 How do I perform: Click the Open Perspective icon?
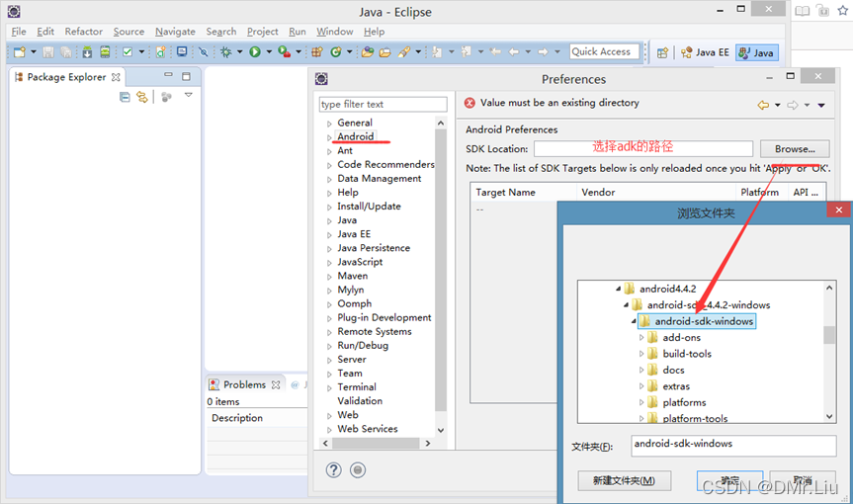coord(662,52)
